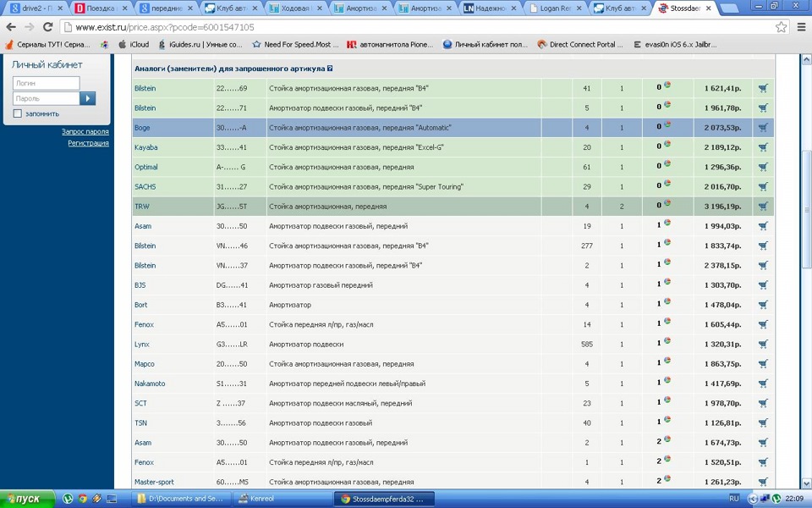Tick the запомнить checkbox
The height and width of the screenshot is (508, 812).
pos(18,113)
